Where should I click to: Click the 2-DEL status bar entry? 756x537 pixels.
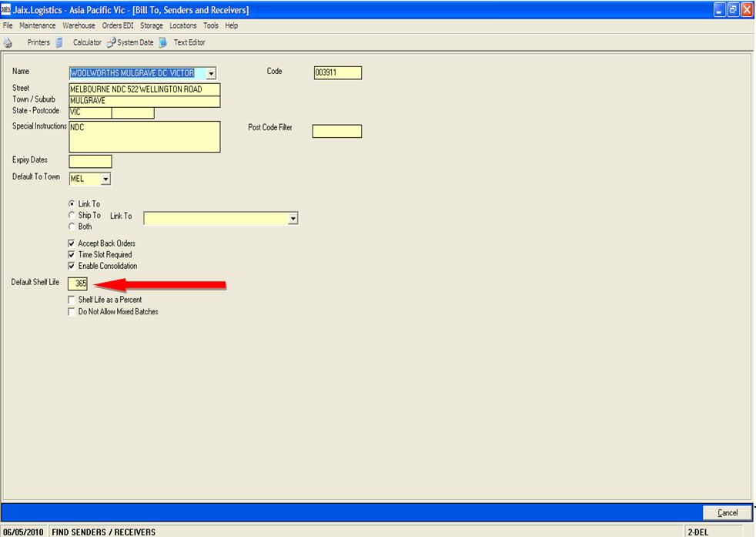(698, 532)
